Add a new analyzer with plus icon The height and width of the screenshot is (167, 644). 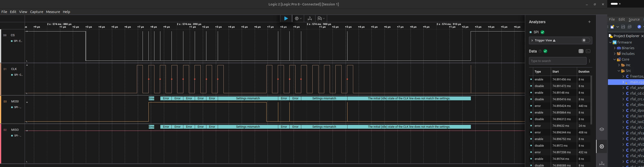[x=589, y=22]
